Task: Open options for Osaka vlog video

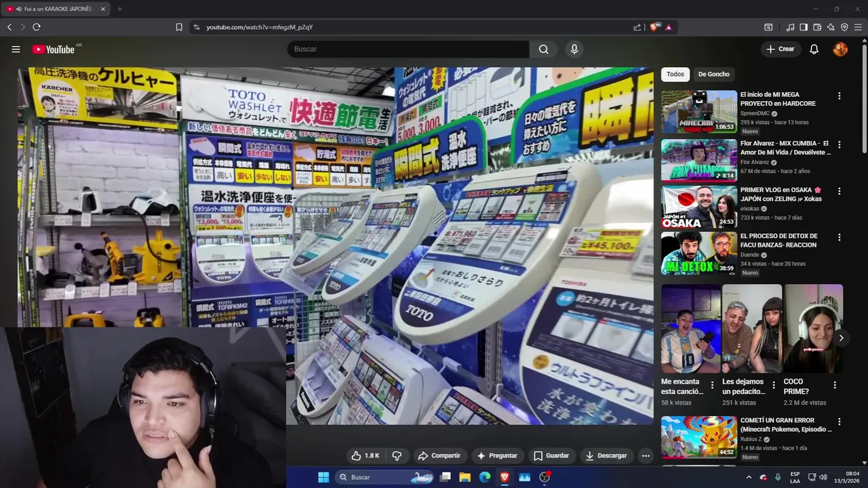Action: point(839,192)
